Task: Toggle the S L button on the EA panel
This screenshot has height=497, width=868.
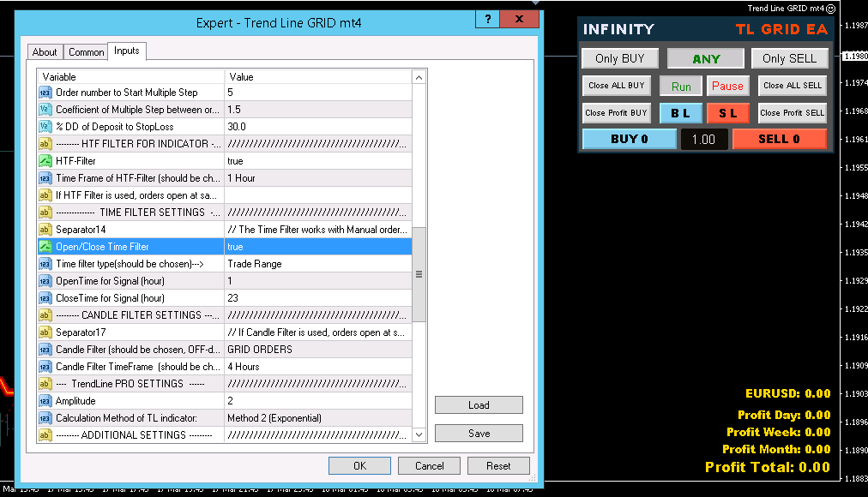Action: coord(728,113)
